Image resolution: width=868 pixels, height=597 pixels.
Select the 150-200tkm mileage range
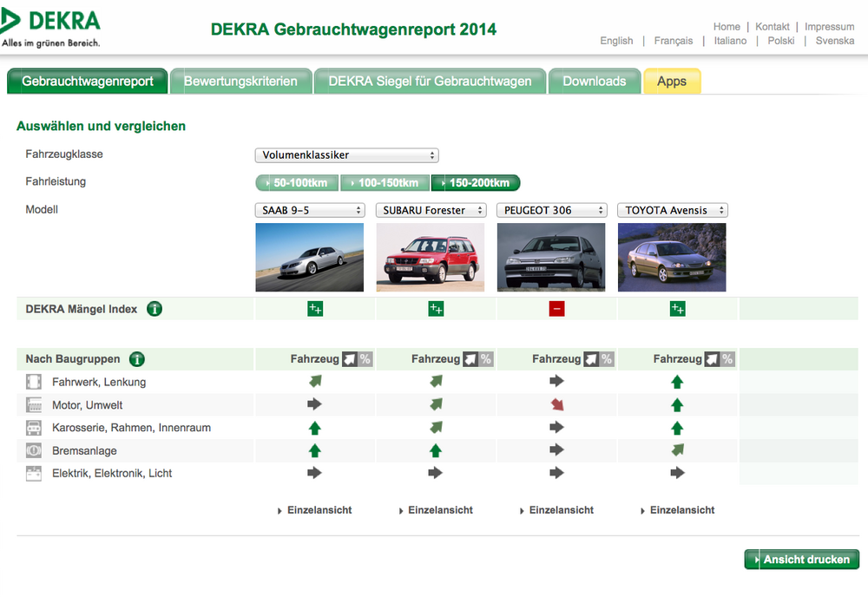point(476,182)
